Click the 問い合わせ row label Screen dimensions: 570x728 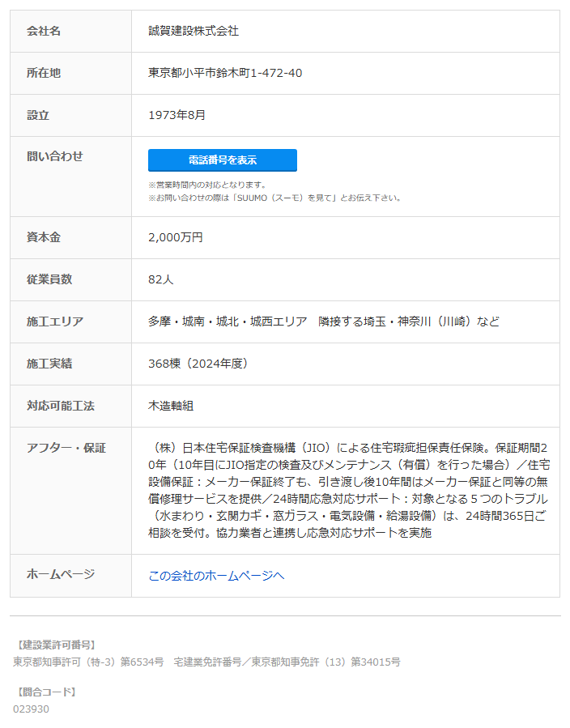click(x=55, y=156)
